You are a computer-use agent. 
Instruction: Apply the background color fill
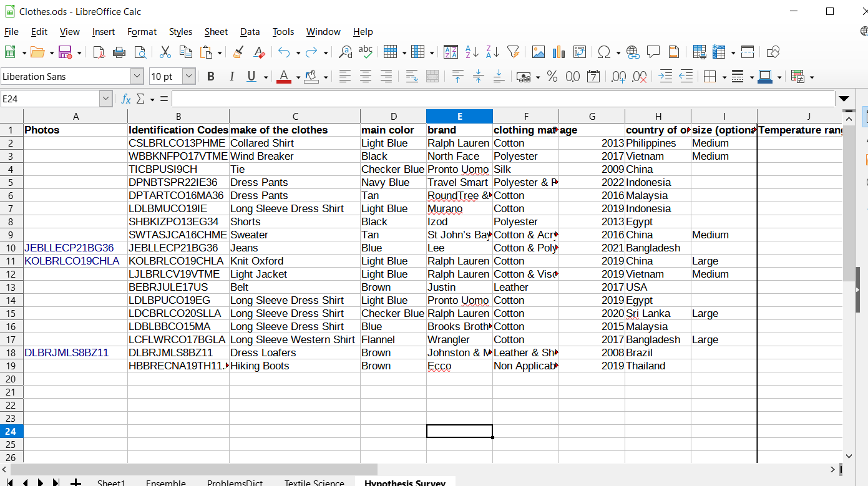click(x=311, y=76)
